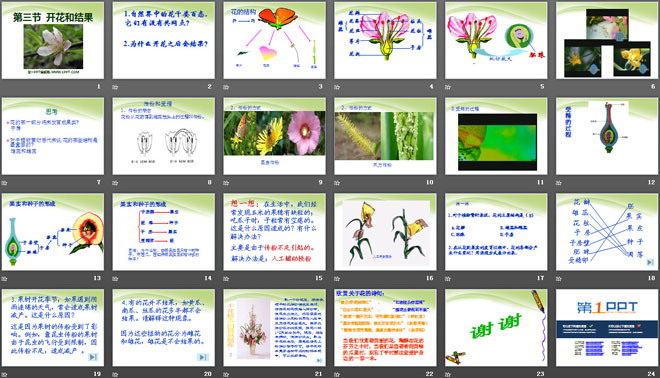Select slide 12 受精的过程 pistil diagram
Screen dimensions: 660x378
click(x=607, y=136)
